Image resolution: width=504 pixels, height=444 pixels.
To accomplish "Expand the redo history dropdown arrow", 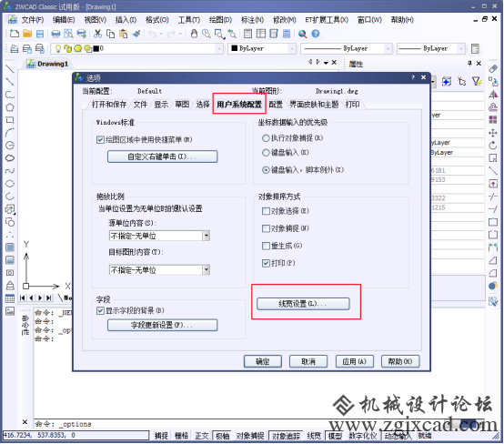I will pos(180,34).
